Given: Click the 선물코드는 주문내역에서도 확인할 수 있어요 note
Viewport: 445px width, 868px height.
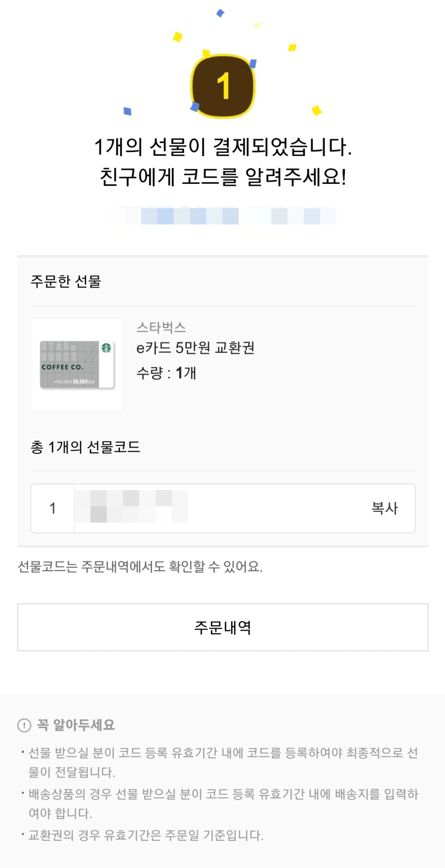Looking at the screenshot, I should click(140, 566).
